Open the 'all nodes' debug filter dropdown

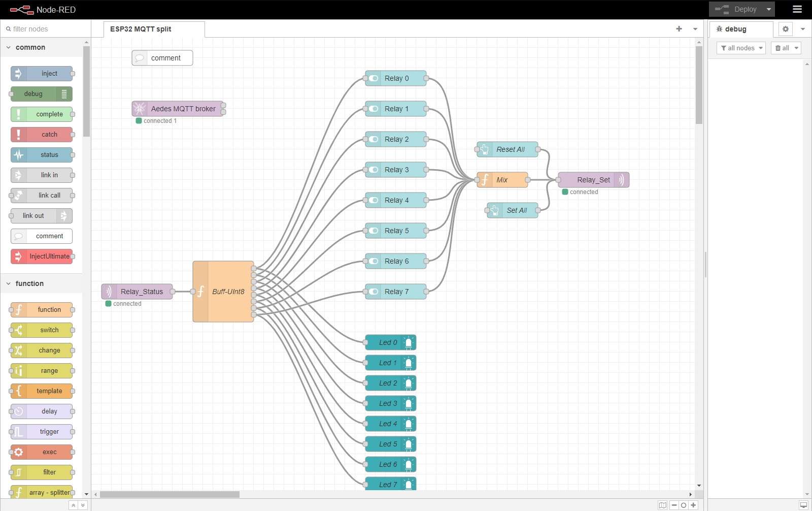click(x=740, y=48)
